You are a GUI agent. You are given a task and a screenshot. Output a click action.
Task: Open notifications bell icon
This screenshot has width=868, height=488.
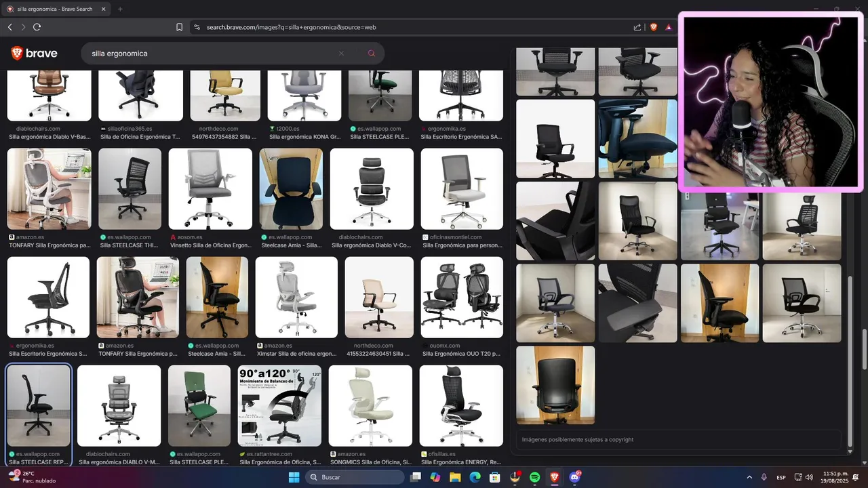856,477
